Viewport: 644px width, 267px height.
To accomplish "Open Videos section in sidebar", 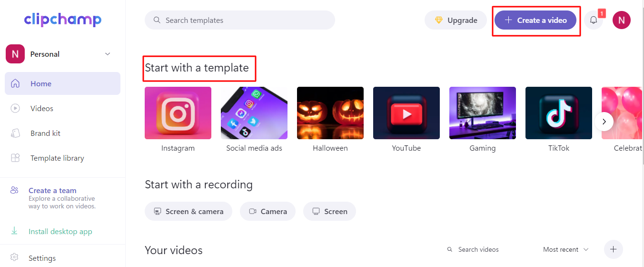I will (62, 108).
